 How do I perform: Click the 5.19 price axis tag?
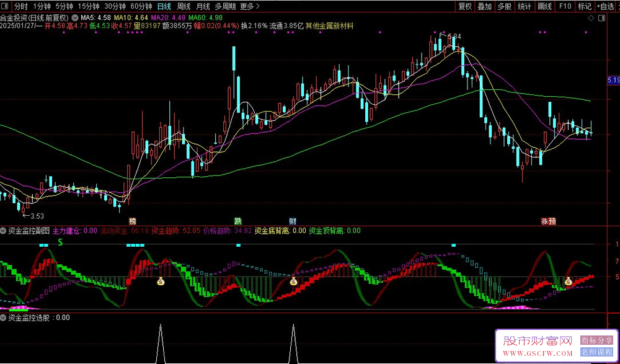pos(613,81)
